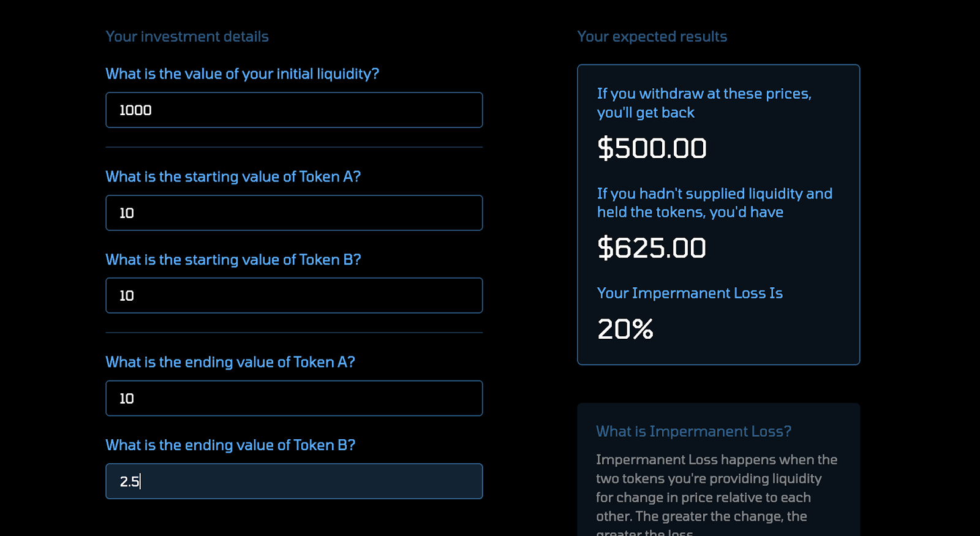
Task: Click the $625.00 held tokens value
Action: point(651,247)
